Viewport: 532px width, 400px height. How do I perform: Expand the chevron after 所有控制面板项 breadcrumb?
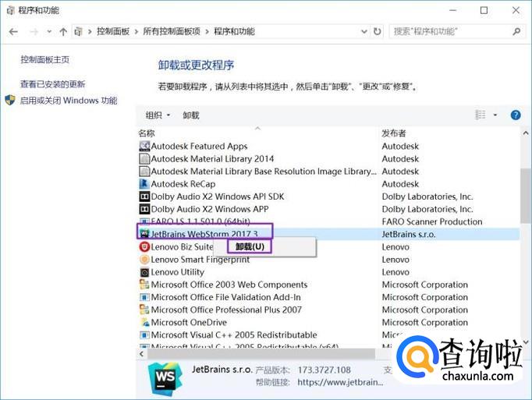coord(207,32)
